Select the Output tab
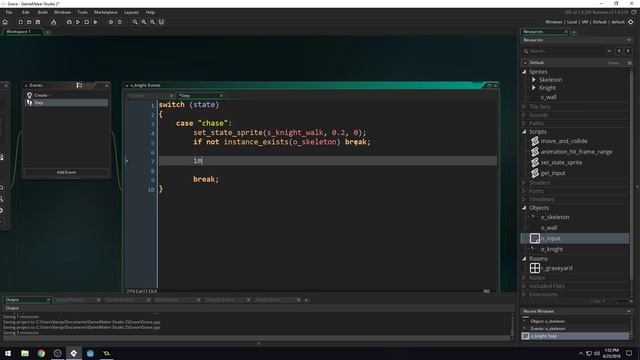Screen dimensions: 640x360 coord(27,300)
